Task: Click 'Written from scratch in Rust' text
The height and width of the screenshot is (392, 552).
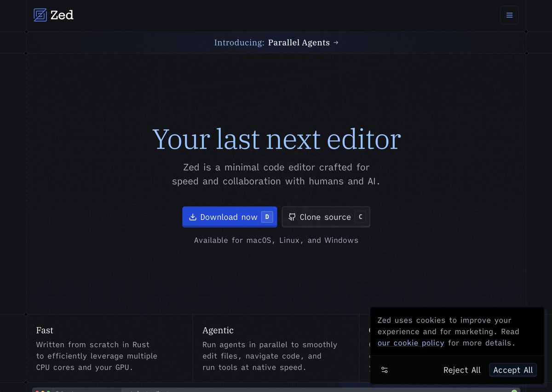Action: pos(93,345)
